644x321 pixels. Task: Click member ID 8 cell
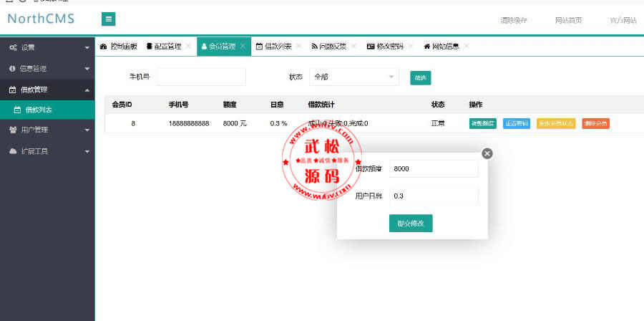coord(134,123)
